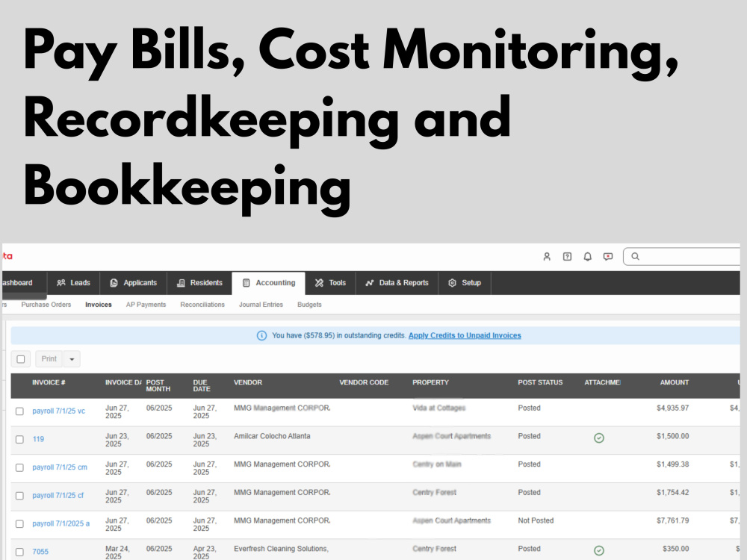
Task: Open the Dashboard tab
Action: [24, 283]
